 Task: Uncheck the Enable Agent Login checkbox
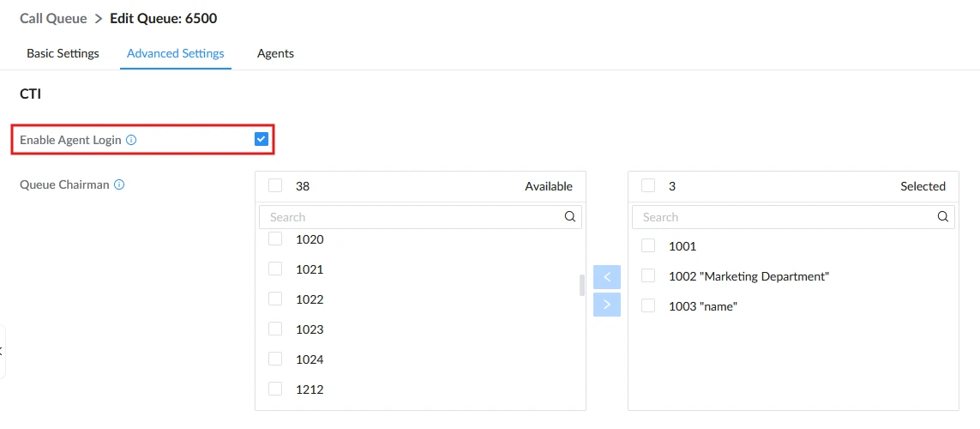[x=262, y=140]
